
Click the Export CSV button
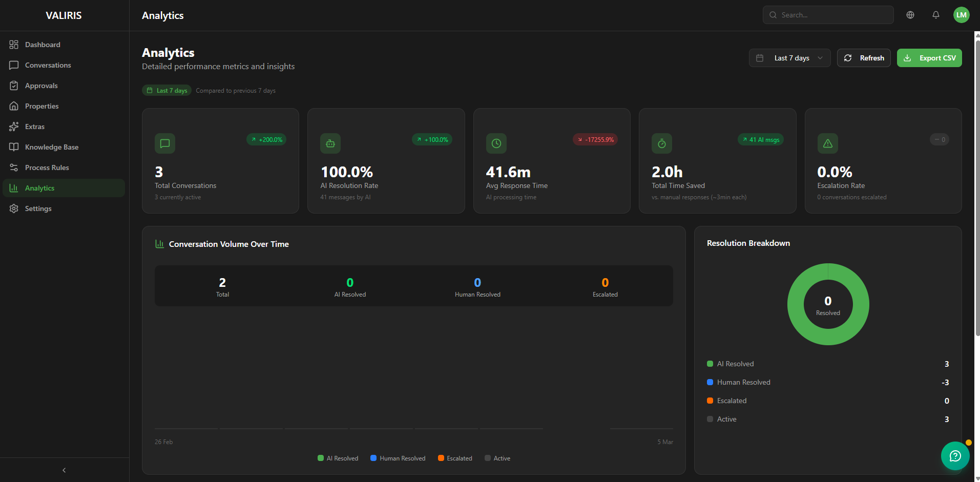(x=929, y=58)
